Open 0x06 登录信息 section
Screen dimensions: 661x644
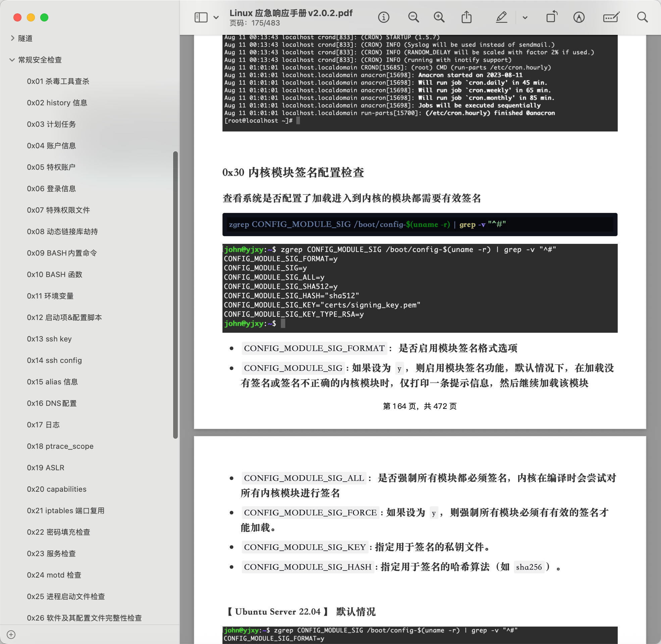(51, 189)
